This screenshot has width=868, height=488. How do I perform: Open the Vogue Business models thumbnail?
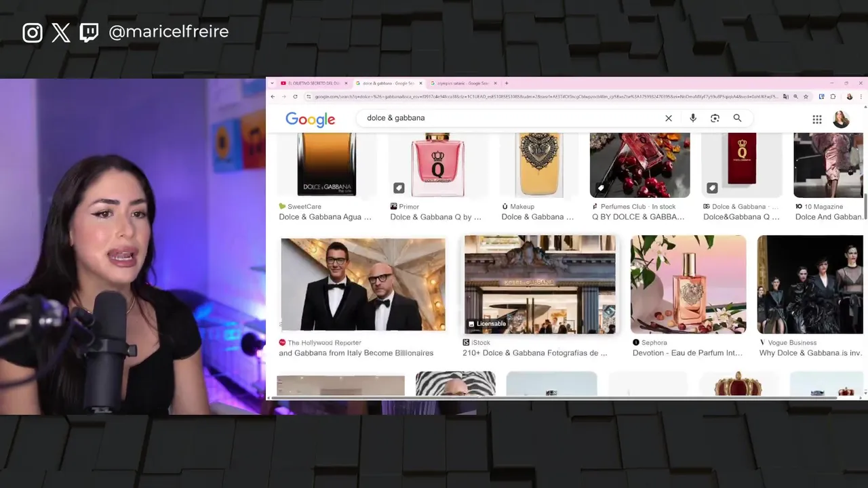click(810, 285)
